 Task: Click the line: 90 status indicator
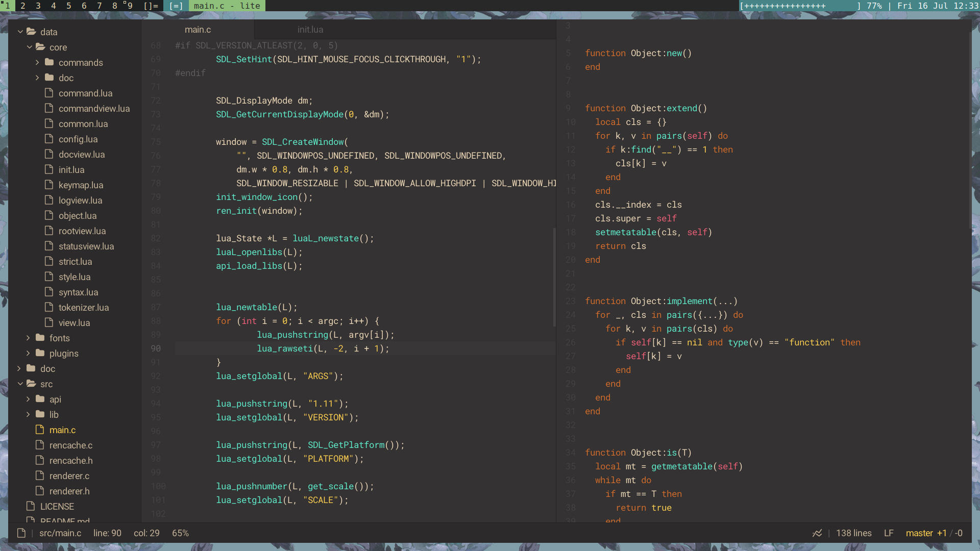coord(107,533)
